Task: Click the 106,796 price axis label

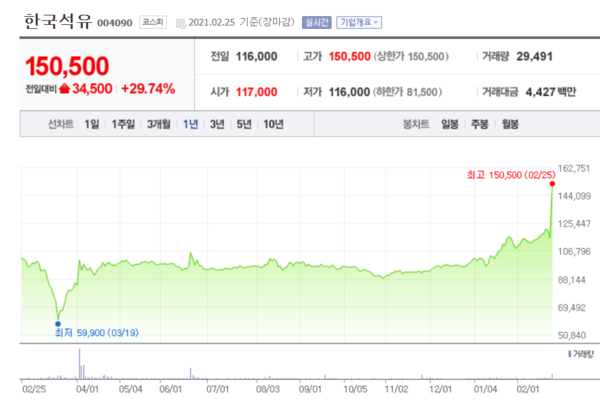Action: tap(574, 251)
